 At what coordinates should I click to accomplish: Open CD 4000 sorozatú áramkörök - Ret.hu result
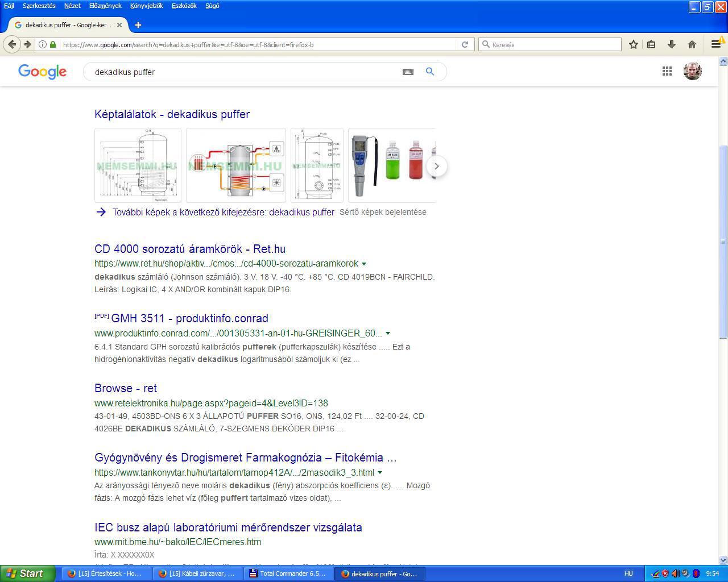click(190, 249)
